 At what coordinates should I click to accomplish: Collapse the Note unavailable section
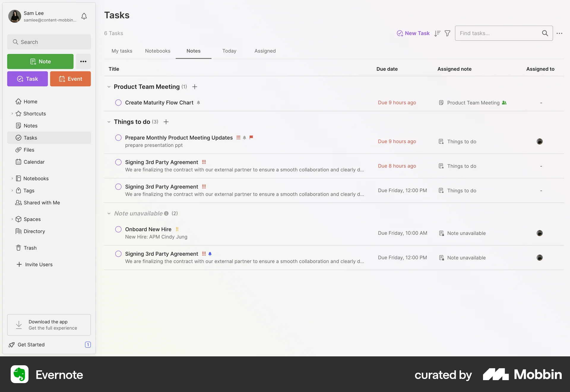[x=109, y=213]
